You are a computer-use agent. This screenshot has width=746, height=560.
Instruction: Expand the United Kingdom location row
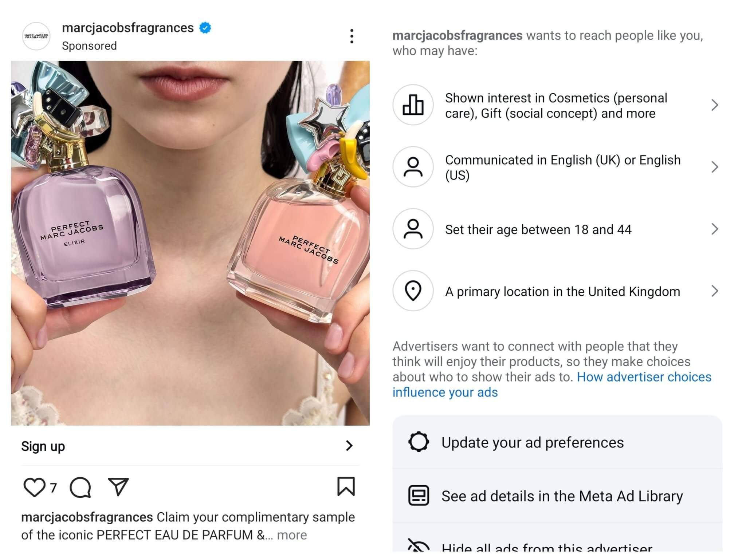pyautogui.click(x=714, y=291)
